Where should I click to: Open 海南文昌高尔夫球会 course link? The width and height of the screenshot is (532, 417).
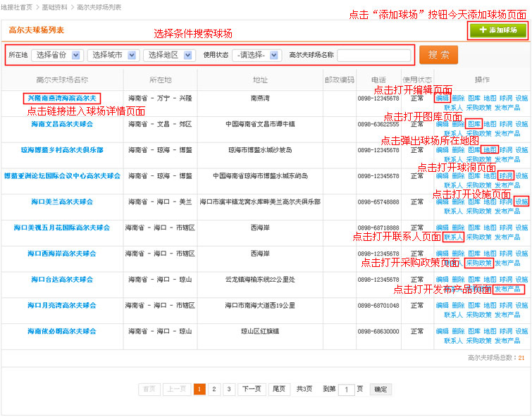point(62,124)
